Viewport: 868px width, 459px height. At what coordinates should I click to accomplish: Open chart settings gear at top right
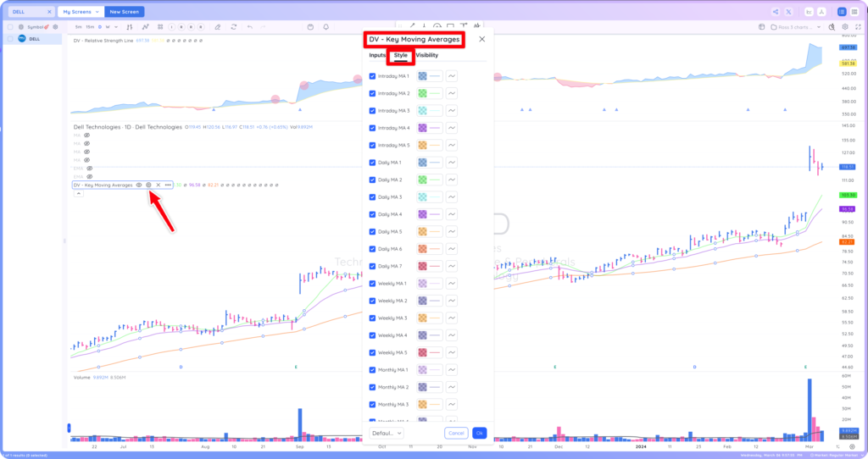click(x=845, y=27)
